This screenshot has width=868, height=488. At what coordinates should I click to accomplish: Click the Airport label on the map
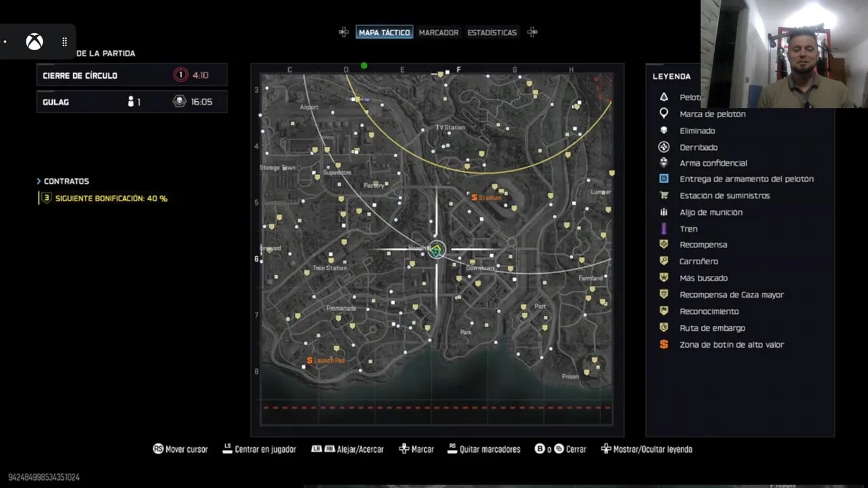(x=309, y=107)
